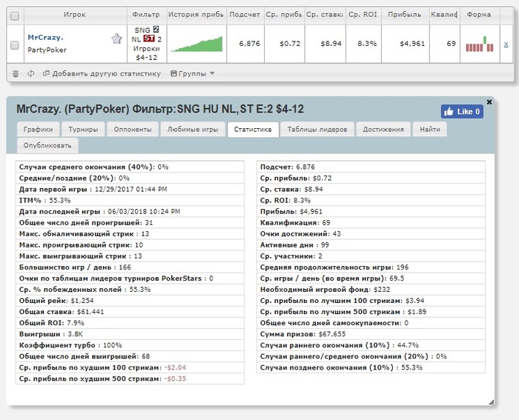Click the Активные дни : 99 row
Screen dimensions: 519x420
371,245
